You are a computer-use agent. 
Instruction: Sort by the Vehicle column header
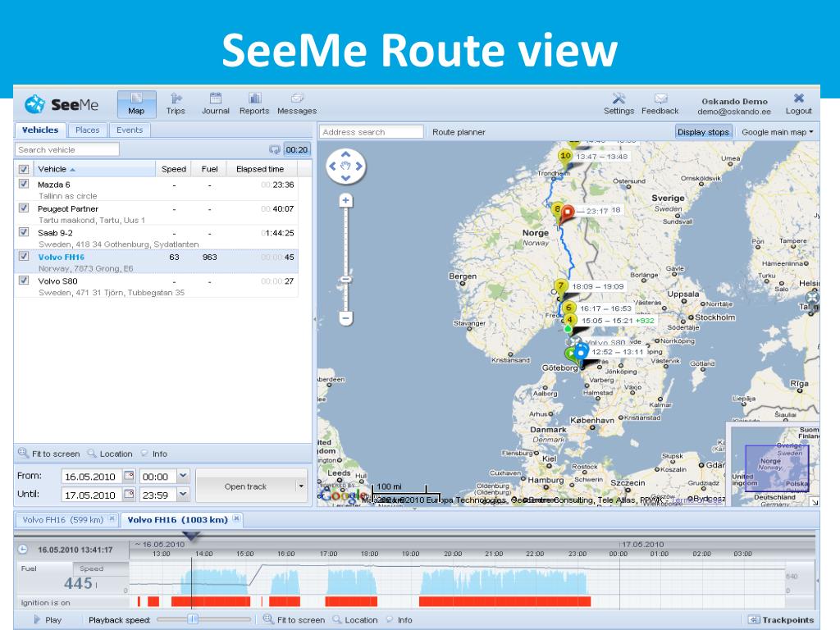click(x=94, y=169)
